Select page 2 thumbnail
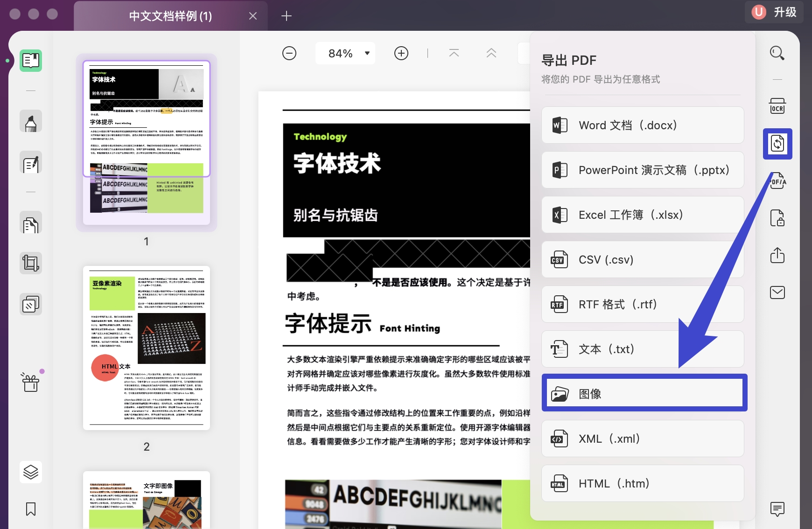This screenshot has width=812, height=529. pyautogui.click(x=146, y=348)
